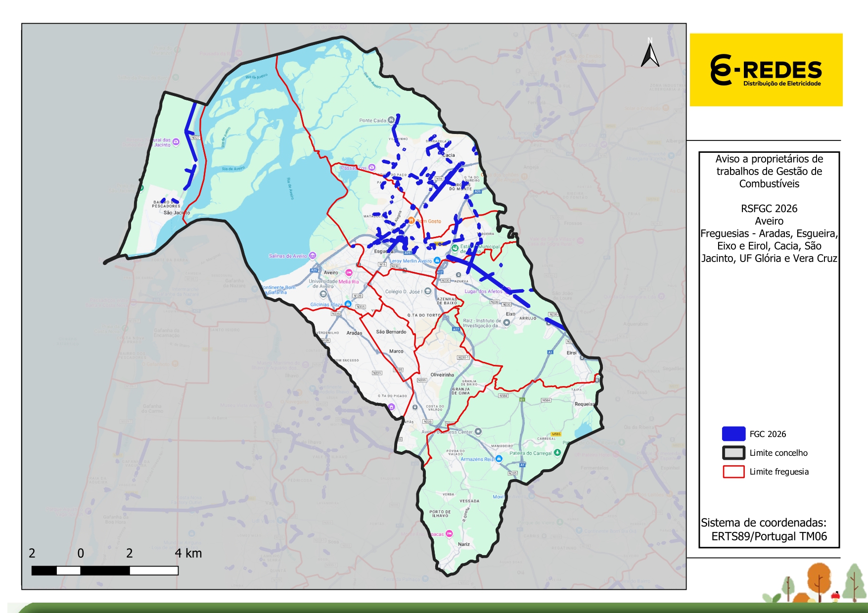Click the Universidade de Aveiro marker
868x613 pixels.
click(323, 294)
